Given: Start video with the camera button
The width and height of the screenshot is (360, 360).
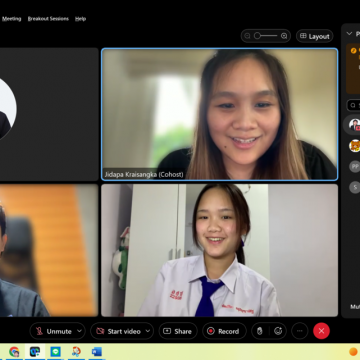Looking at the screenshot, I should (x=118, y=331).
